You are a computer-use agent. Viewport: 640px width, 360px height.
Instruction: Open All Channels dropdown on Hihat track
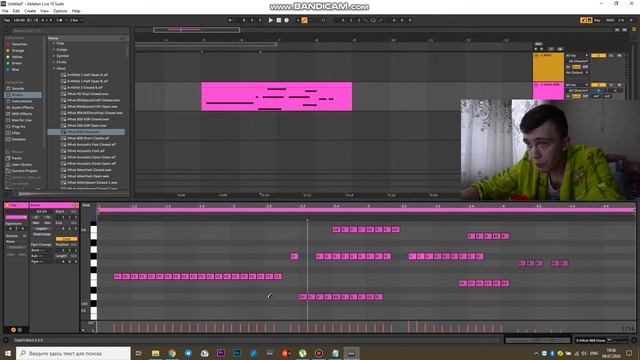click(x=577, y=90)
